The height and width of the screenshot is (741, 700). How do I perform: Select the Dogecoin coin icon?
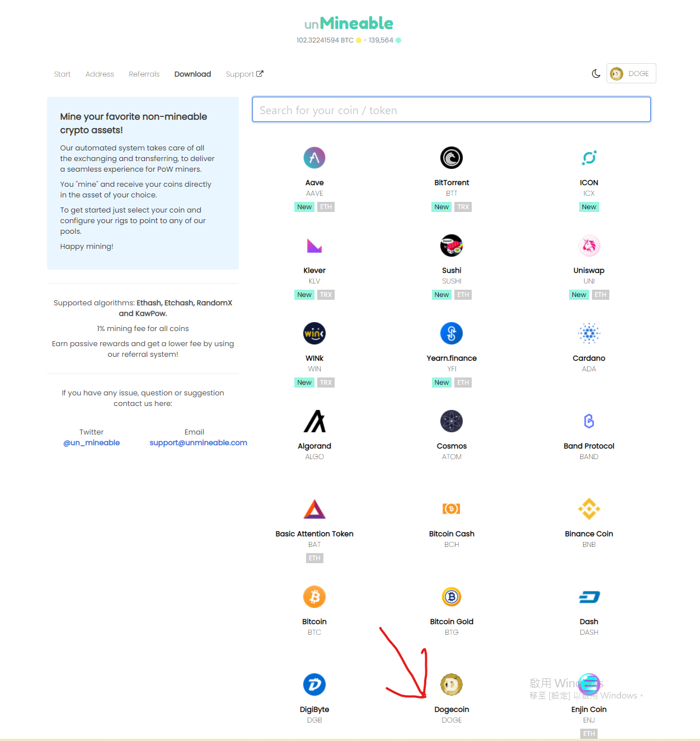(x=452, y=685)
